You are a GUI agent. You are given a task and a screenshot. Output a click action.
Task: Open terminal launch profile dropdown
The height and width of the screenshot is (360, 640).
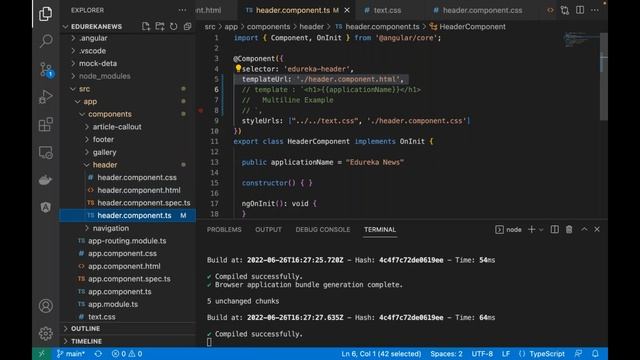click(541, 229)
